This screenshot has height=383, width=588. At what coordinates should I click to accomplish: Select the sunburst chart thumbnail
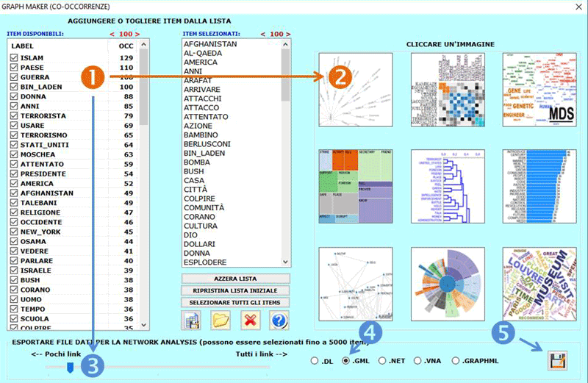pos(448,284)
